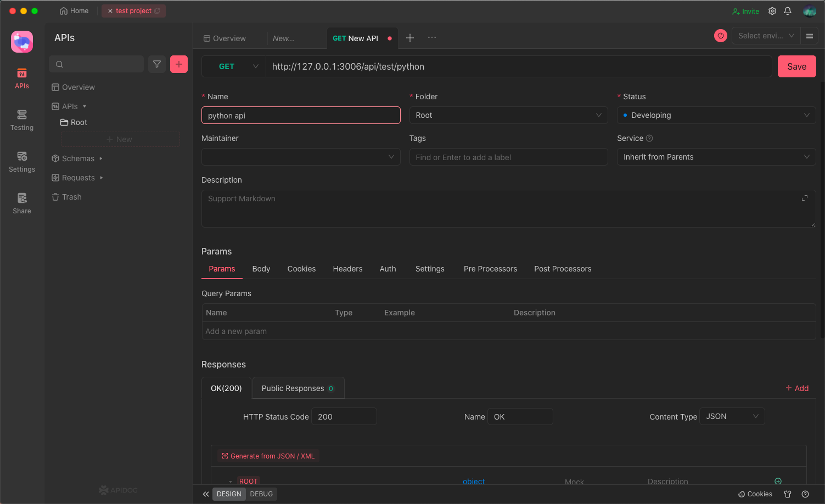The height and width of the screenshot is (504, 825).
Task: Switch to DESIGN mode
Action: click(x=229, y=494)
